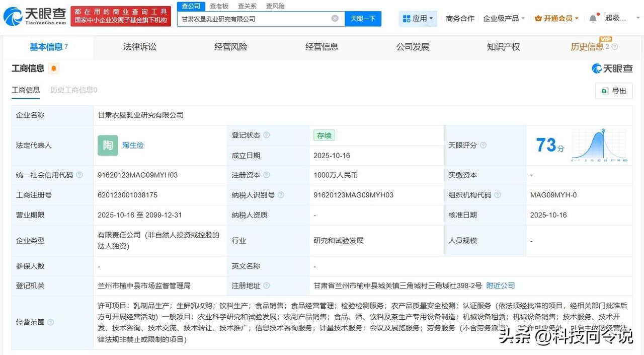The height and width of the screenshot is (355, 644).
Task: Switch to 查老板 search tab
Action: point(219,6)
